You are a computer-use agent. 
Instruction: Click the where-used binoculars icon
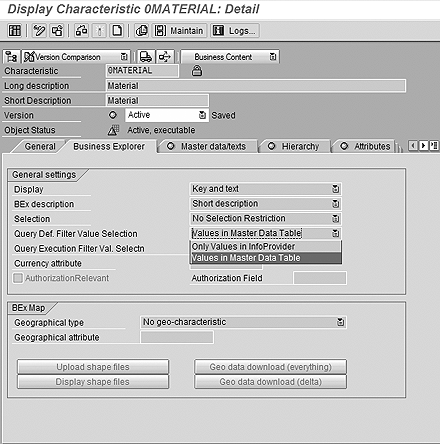(x=81, y=31)
